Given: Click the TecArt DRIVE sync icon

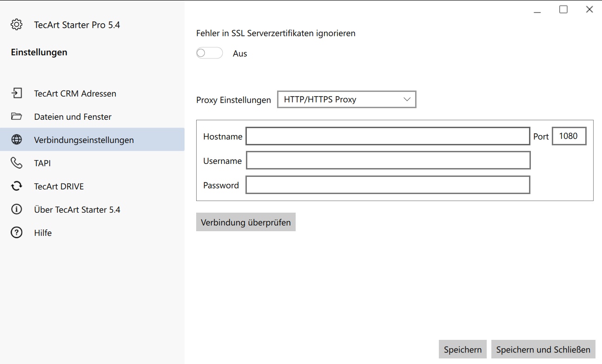Looking at the screenshot, I should [17, 186].
